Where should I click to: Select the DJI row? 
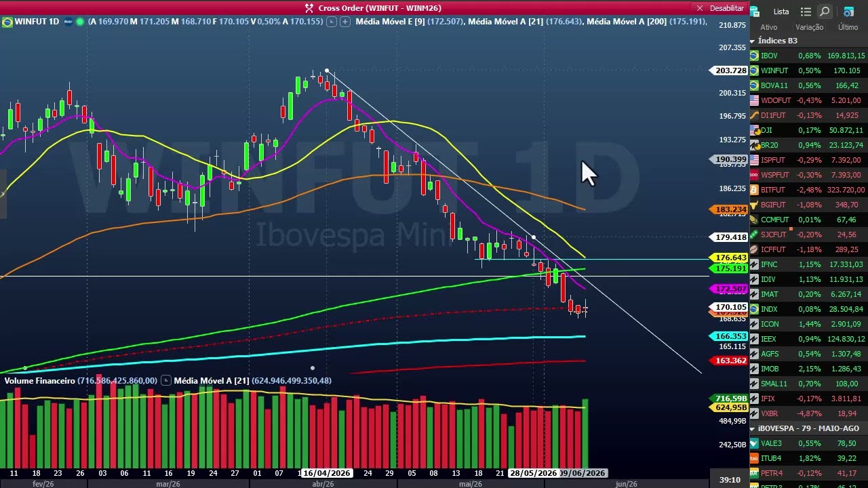point(808,130)
